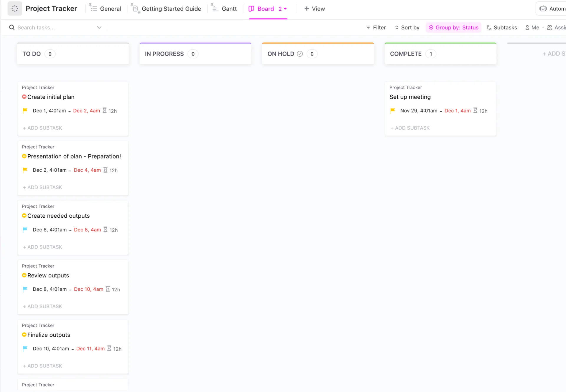Expand the Board tab dropdown caret

coord(285,9)
